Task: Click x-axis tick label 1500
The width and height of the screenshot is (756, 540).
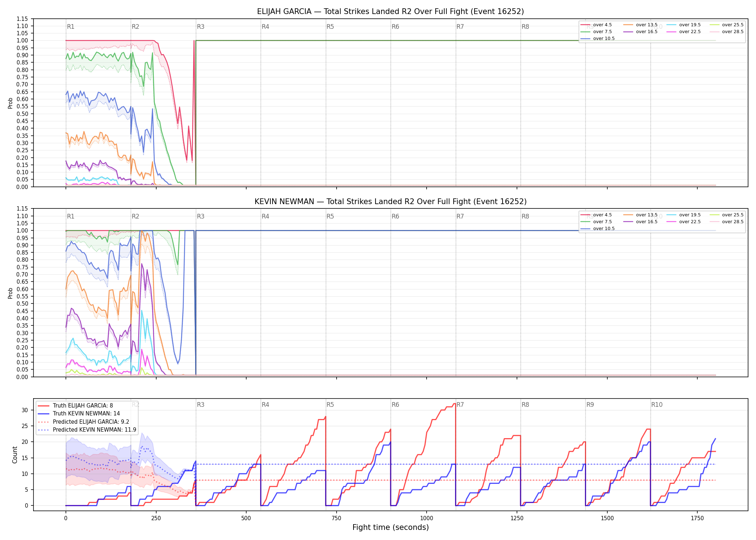Action: pyautogui.click(x=607, y=518)
